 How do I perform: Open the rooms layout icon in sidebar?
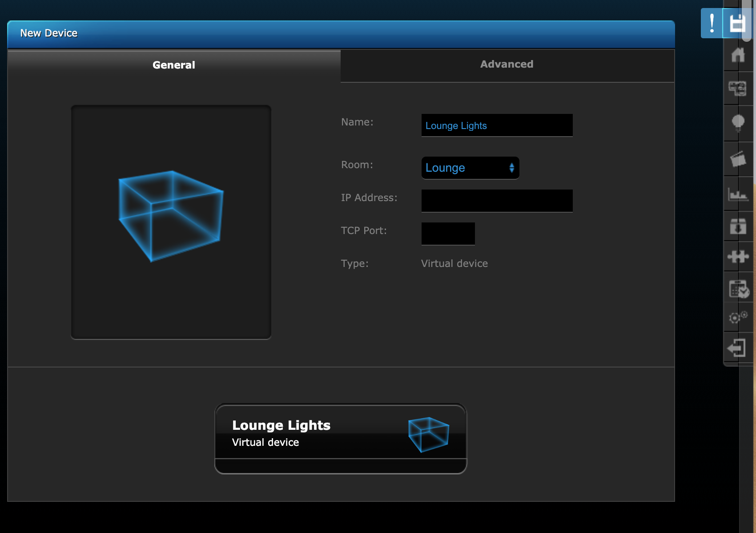(x=737, y=88)
